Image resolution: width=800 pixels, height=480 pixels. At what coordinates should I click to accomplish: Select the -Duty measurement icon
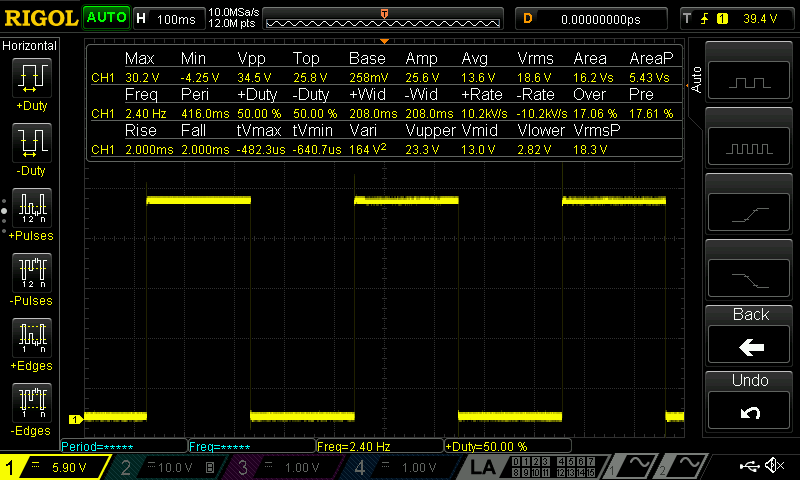[x=33, y=143]
